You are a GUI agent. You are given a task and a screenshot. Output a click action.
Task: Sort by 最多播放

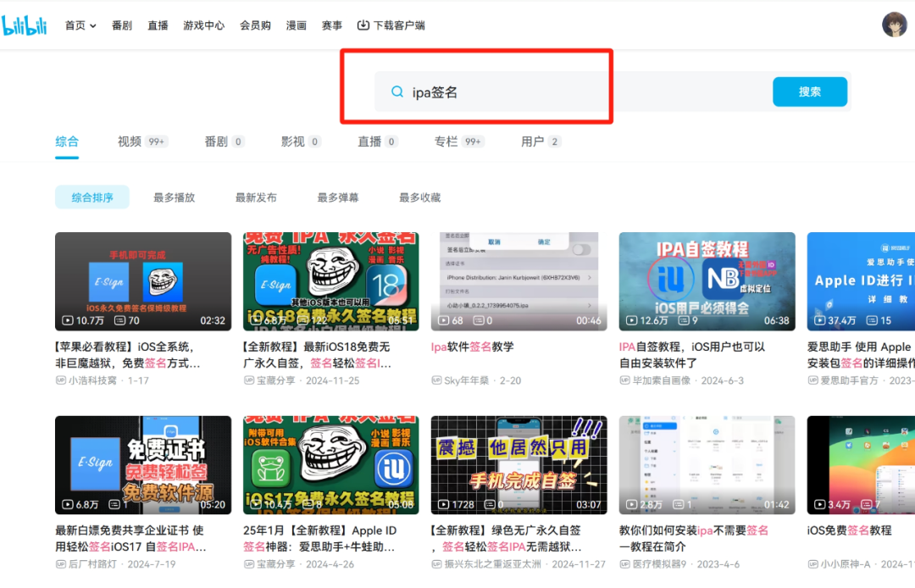coord(174,197)
